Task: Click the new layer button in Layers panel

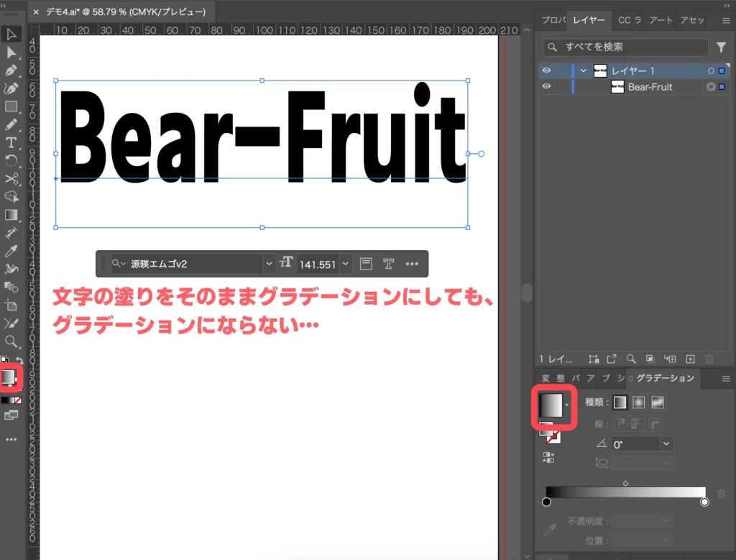Action: tap(690, 359)
